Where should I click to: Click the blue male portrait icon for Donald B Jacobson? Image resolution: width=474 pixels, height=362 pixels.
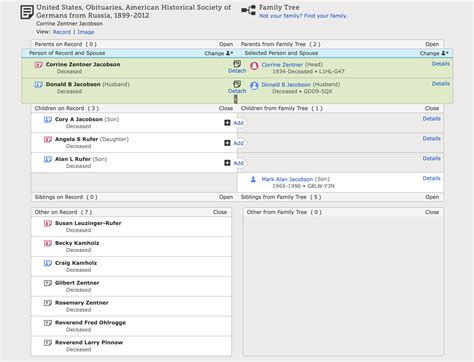point(254,86)
